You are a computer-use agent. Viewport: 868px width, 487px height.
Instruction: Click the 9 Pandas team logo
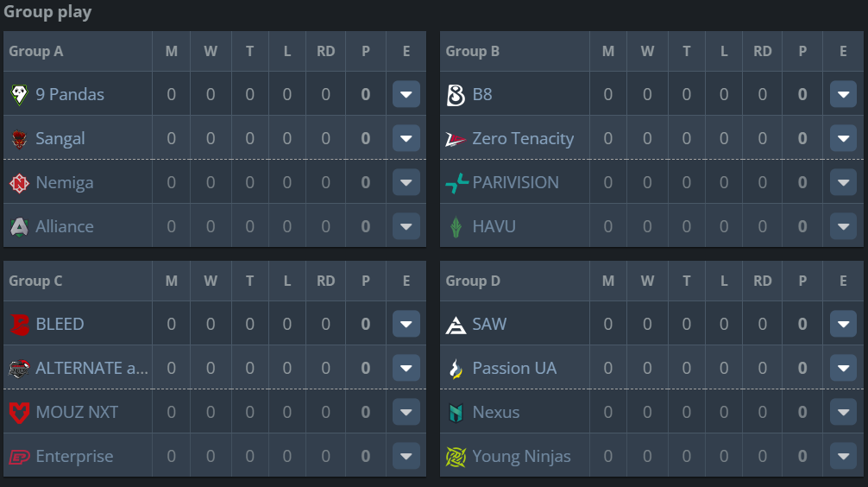coord(19,94)
